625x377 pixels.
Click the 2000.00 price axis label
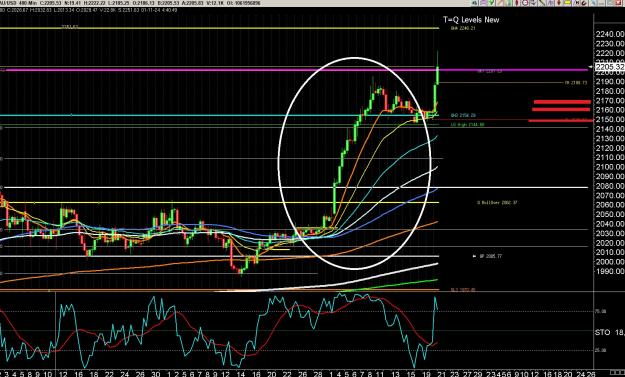click(609, 261)
